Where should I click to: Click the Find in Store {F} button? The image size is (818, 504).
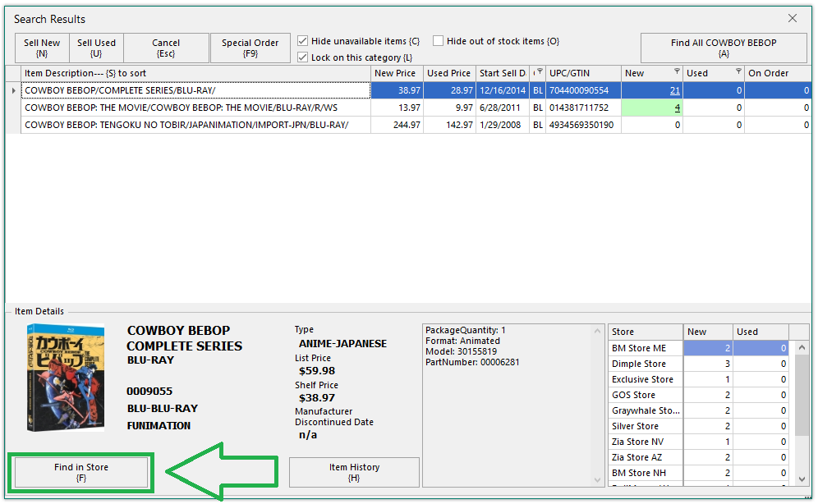[81, 472]
